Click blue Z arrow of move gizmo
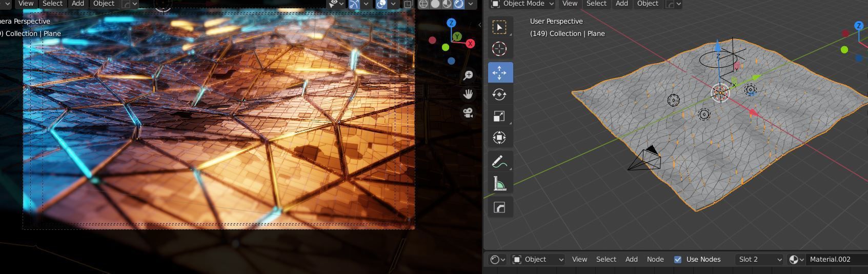This screenshot has height=274, width=868. coord(718,47)
